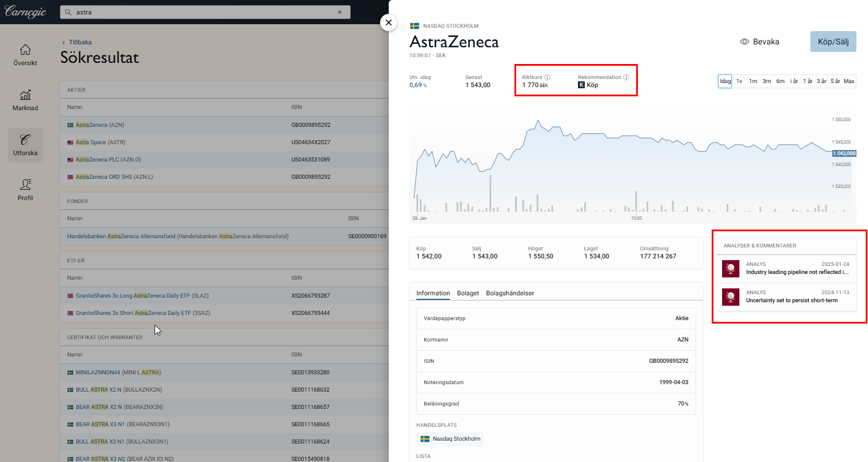The image size is (868, 462).
Task: Select the 'i år' chart period
Action: click(794, 81)
